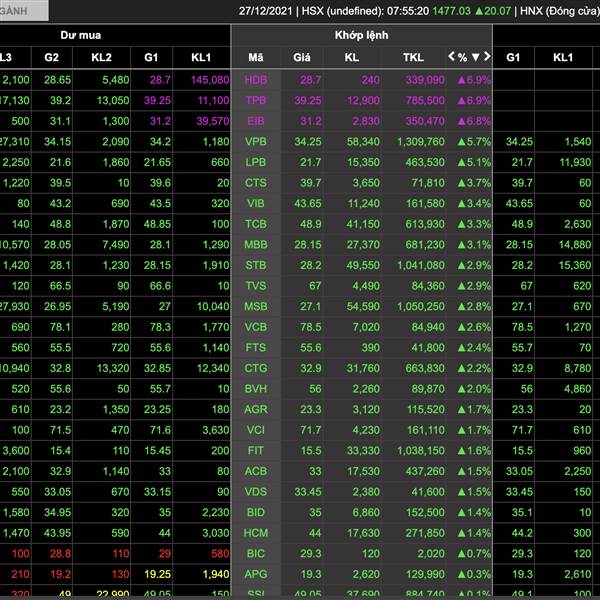Click FIT total volume 1,038,150
The height and width of the screenshot is (600, 600).
click(421, 451)
